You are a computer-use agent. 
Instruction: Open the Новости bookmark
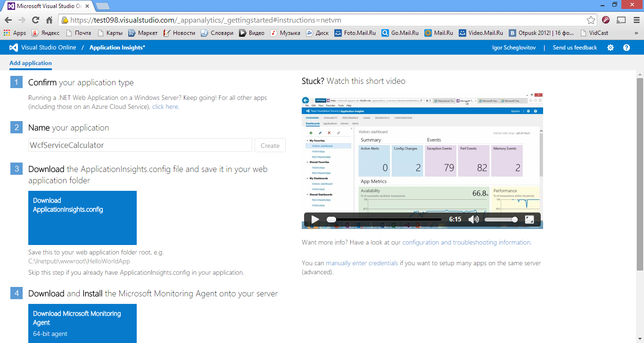[x=179, y=33]
